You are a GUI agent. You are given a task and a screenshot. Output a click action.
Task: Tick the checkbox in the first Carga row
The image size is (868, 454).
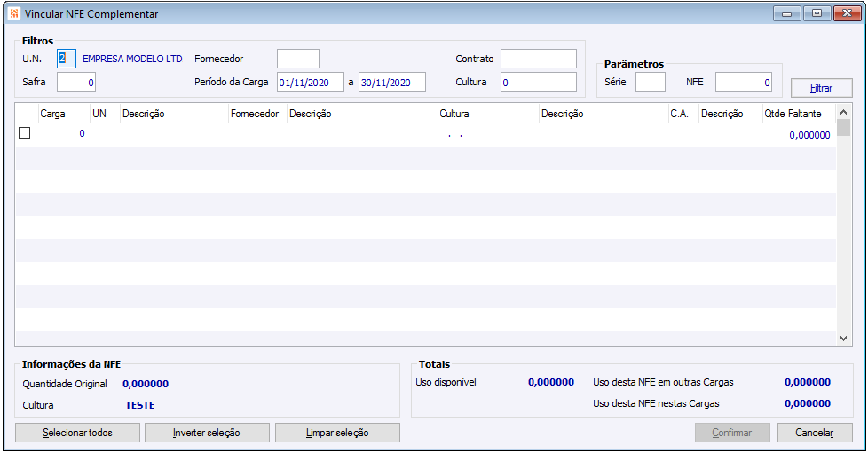[x=24, y=133]
